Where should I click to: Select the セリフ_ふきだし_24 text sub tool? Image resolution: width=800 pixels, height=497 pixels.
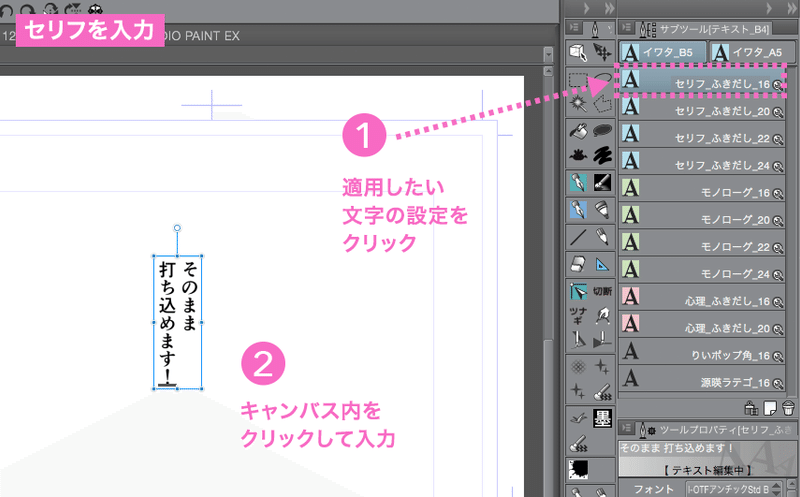[702, 162]
